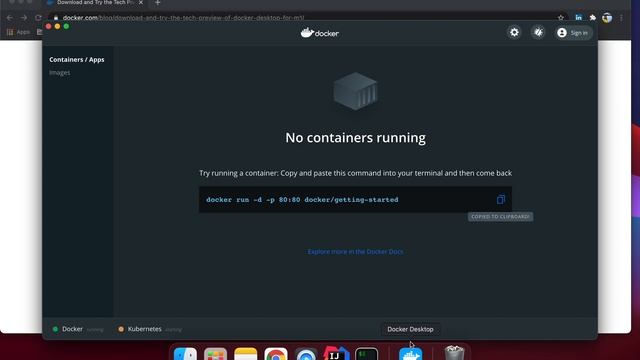The width and height of the screenshot is (640, 360).
Task: Reload the page in Chrome
Action: click(38, 18)
